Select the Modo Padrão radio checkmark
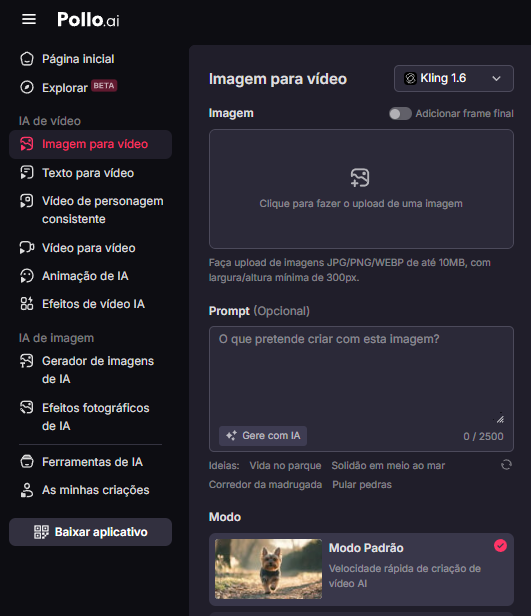 [500, 546]
